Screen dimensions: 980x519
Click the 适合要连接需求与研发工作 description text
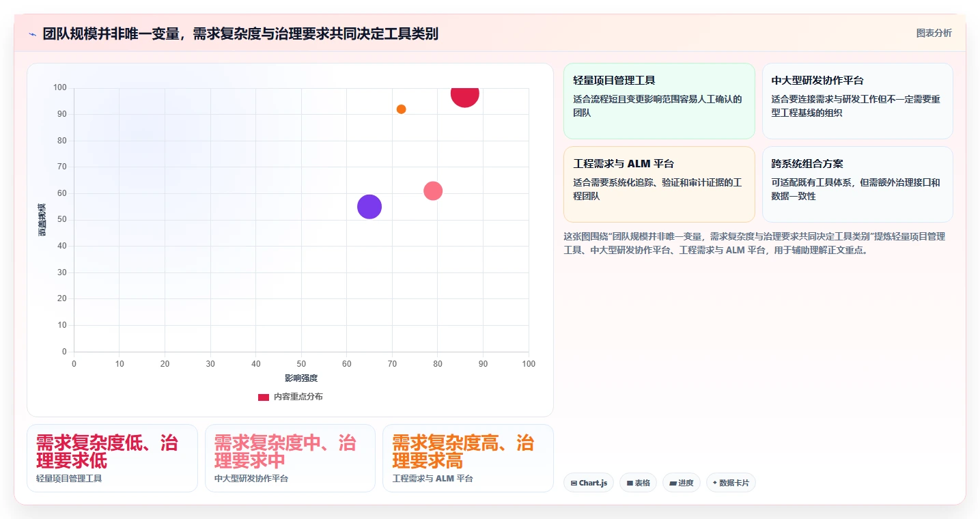[856, 106]
